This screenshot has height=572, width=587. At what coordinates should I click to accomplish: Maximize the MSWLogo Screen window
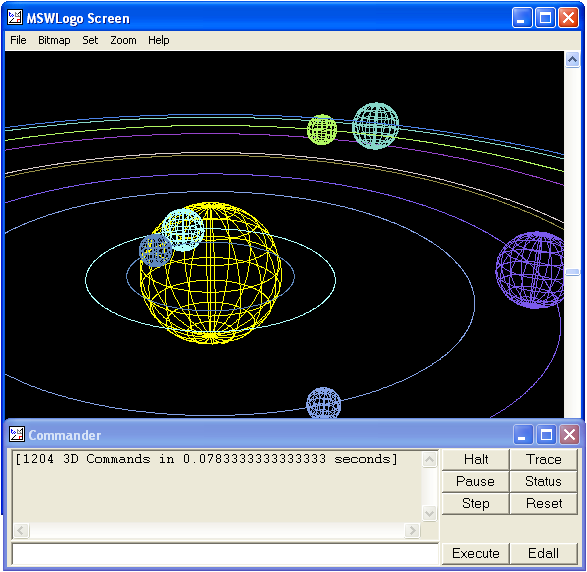click(x=545, y=18)
